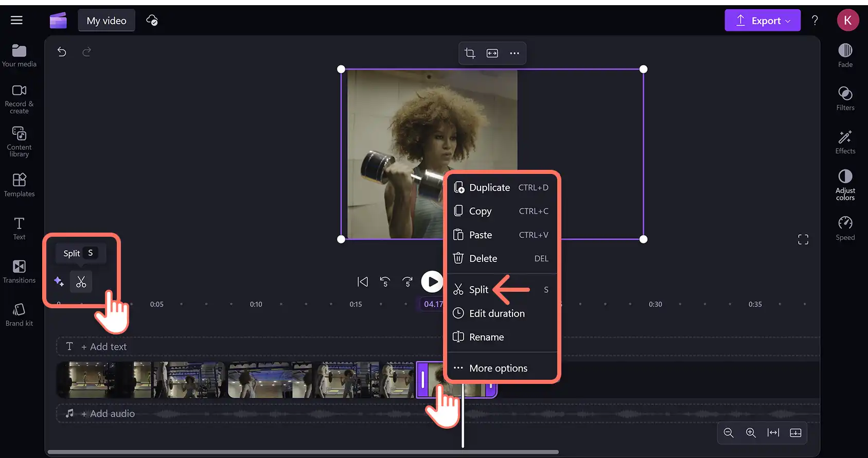
Task: Select the first gym clip thumbnail
Action: pyautogui.click(x=103, y=380)
